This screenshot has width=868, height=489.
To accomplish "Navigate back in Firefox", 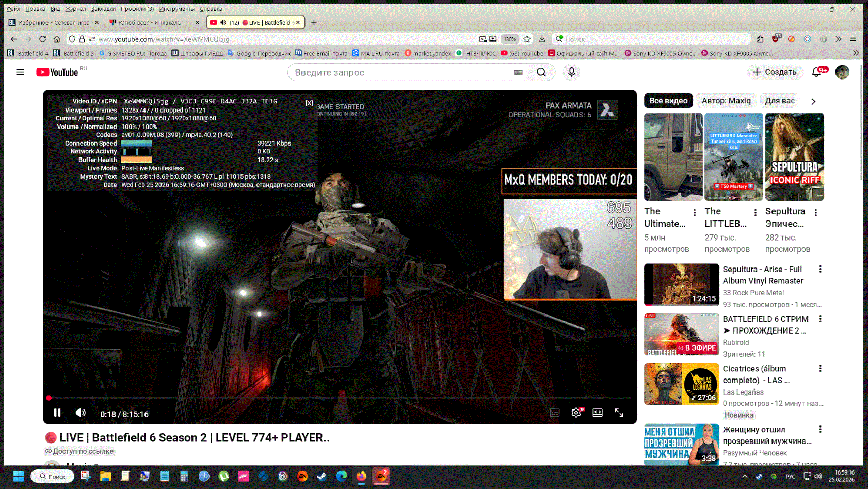I will click(x=14, y=39).
